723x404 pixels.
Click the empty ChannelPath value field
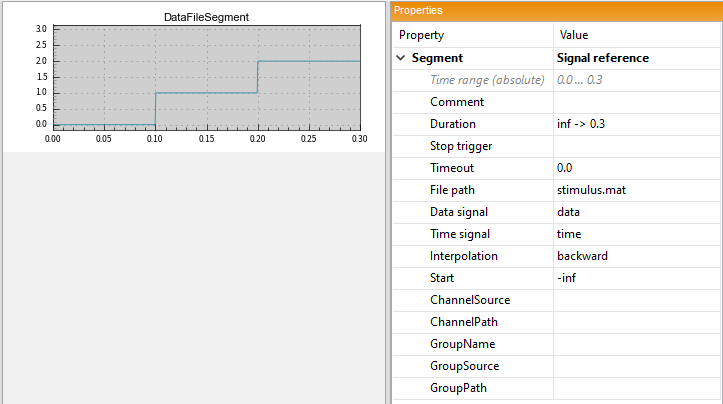(x=637, y=322)
